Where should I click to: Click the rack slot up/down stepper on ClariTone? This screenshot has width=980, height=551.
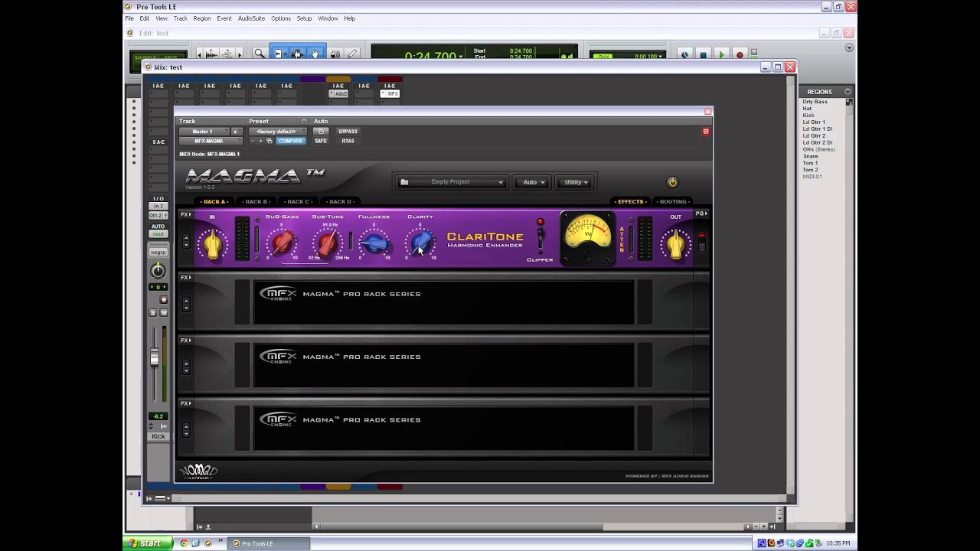186,241
